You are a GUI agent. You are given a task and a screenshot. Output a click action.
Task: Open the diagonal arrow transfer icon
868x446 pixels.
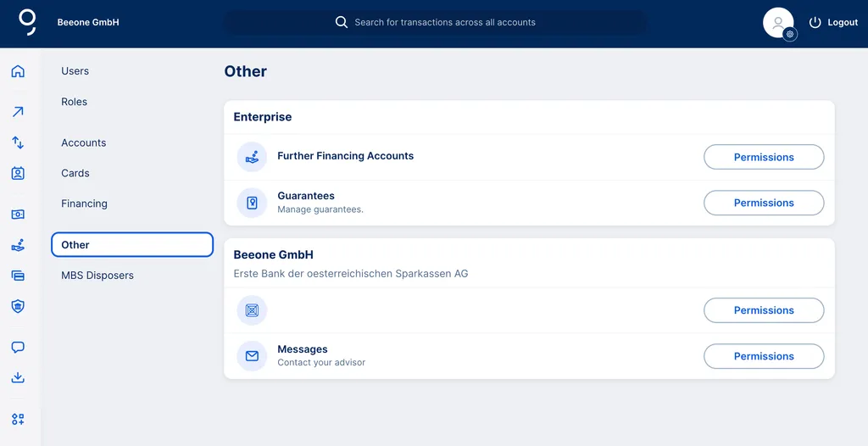pos(18,112)
